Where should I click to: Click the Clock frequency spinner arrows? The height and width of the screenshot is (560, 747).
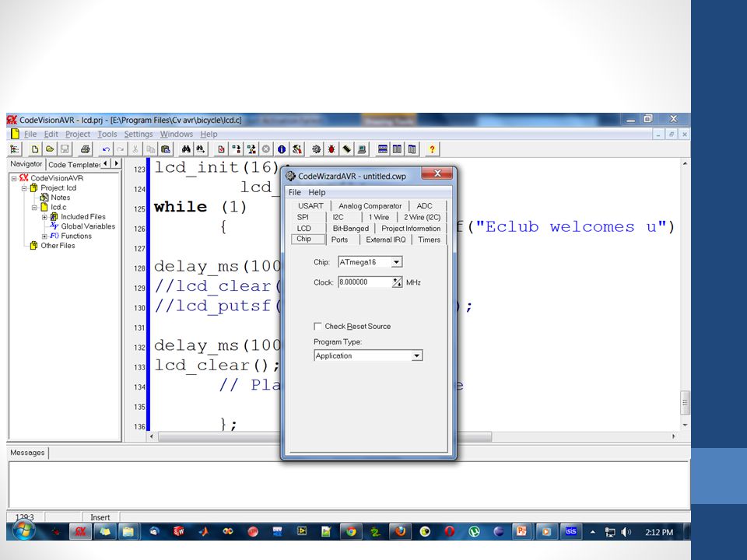click(397, 282)
